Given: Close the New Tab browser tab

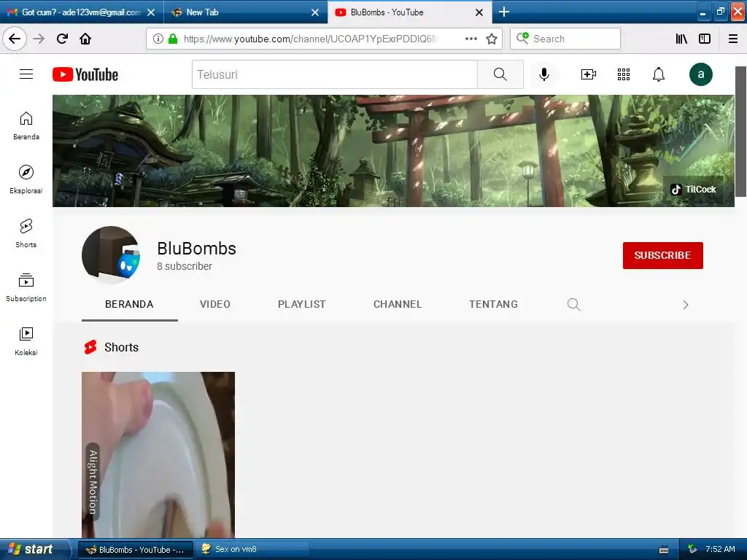Looking at the screenshot, I should point(315,12).
